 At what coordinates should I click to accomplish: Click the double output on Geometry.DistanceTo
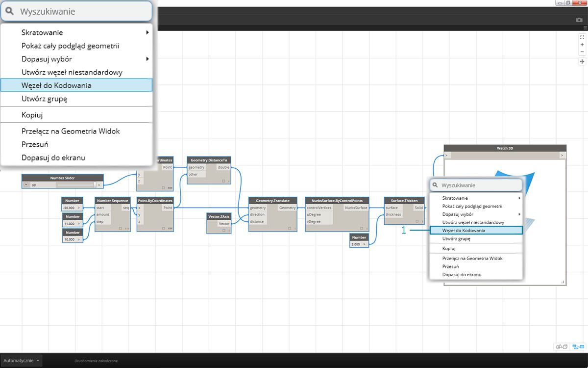[x=223, y=167]
